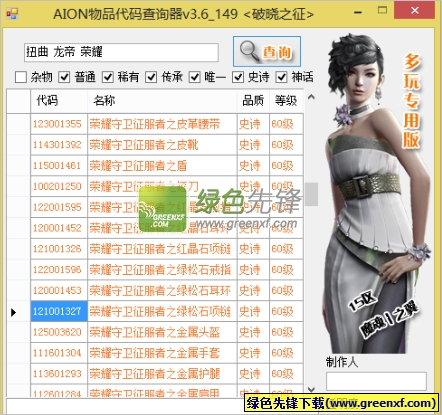Click the 制作人 text field

click(376, 381)
